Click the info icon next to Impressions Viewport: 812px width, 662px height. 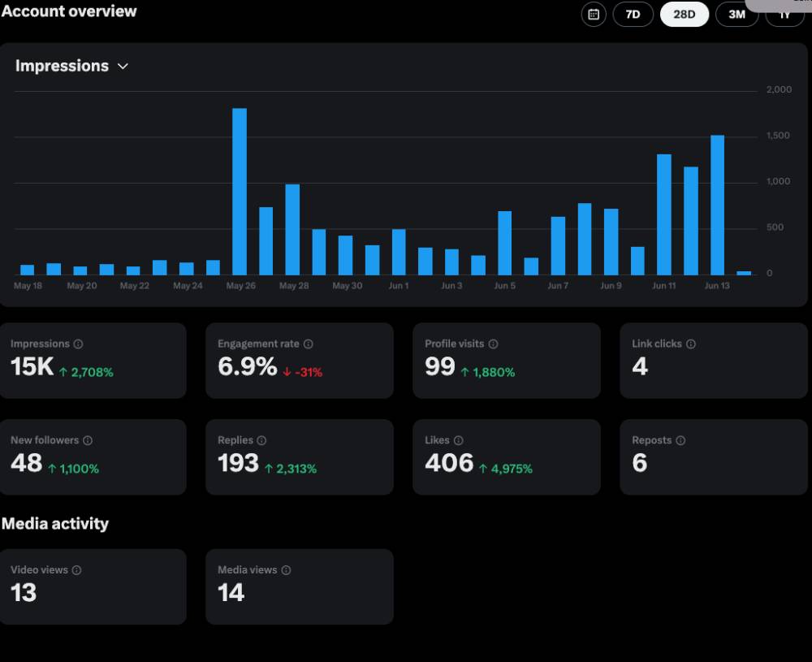point(78,344)
